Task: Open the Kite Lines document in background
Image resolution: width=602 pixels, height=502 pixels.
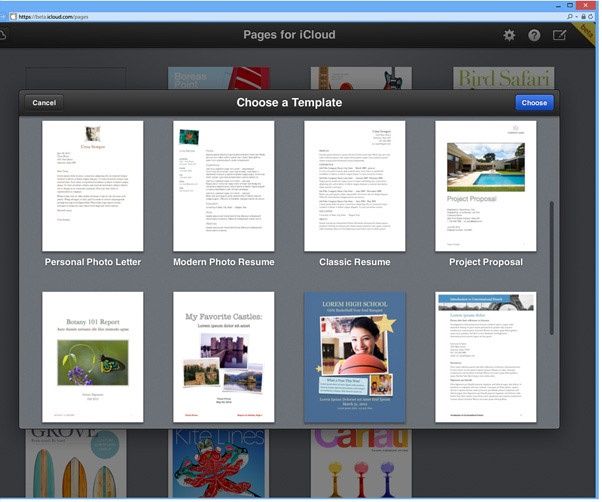Action: click(219, 463)
